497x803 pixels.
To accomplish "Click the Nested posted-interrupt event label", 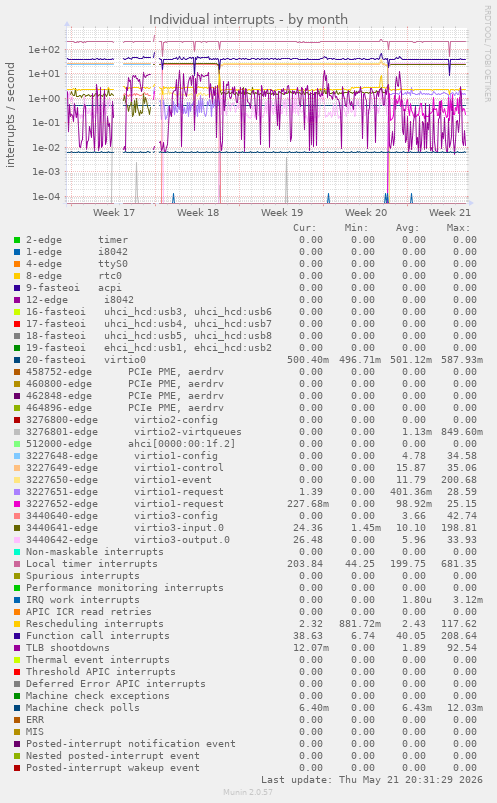I will tap(113, 756).
